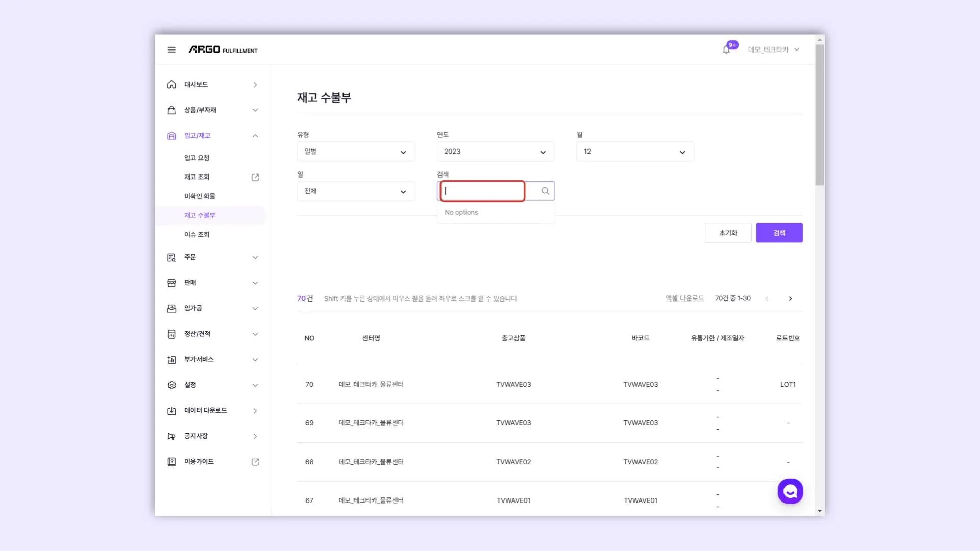The width and height of the screenshot is (980, 551).
Task: Expand the 주문 sidebar menu
Action: tap(255, 257)
